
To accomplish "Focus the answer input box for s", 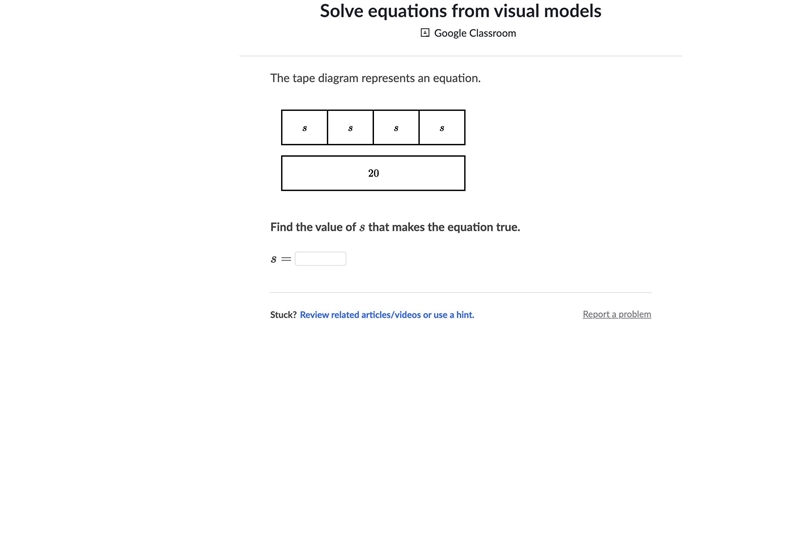I will (320, 259).
